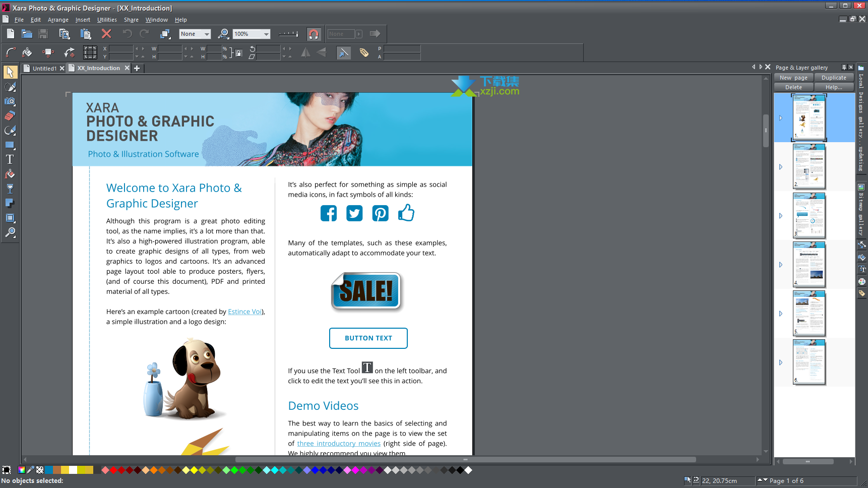This screenshot has width=868, height=488.
Task: Click the X position input field
Action: click(121, 48)
